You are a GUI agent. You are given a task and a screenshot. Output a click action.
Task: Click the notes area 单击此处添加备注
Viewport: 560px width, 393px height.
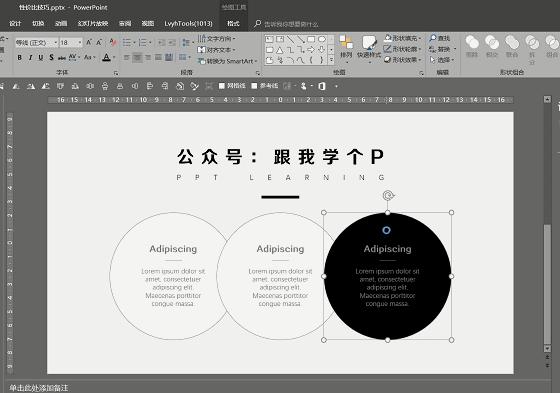pyautogui.click(x=39, y=388)
